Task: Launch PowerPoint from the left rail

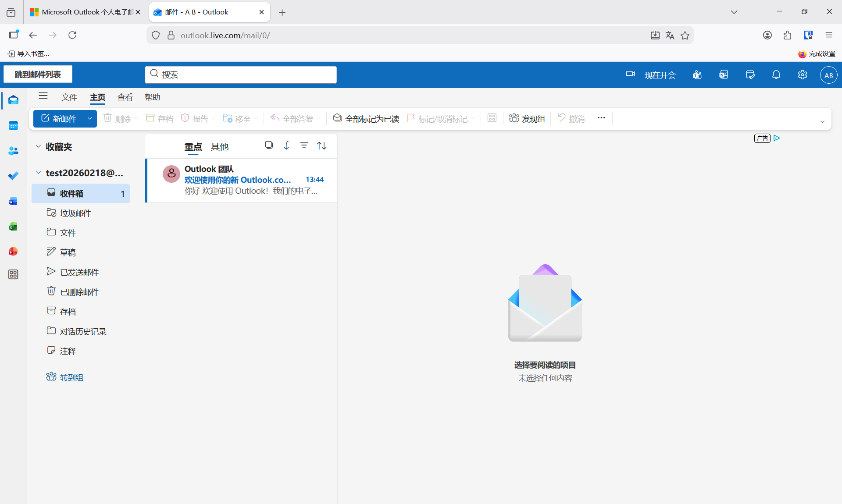Action: tap(13, 252)
